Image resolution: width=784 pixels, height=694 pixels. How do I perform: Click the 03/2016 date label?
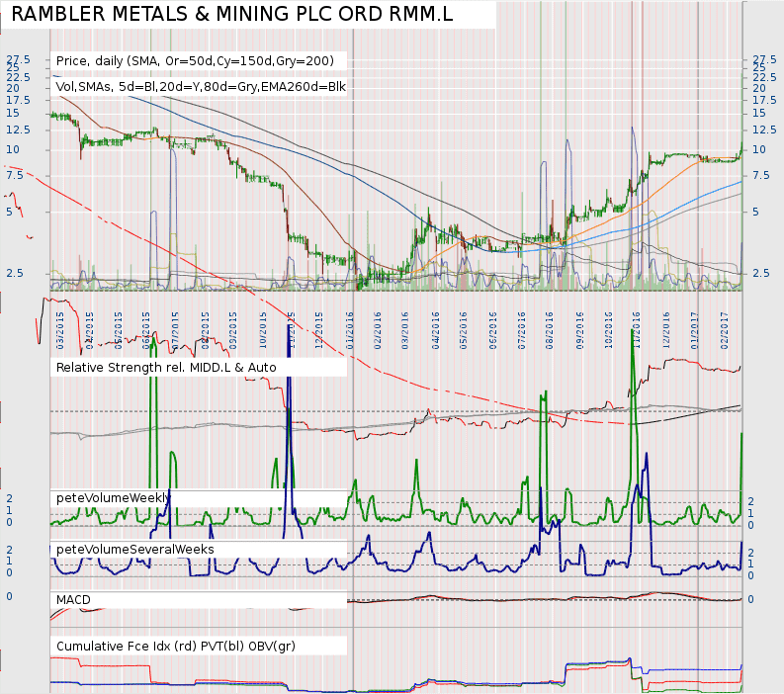point(405,330)
